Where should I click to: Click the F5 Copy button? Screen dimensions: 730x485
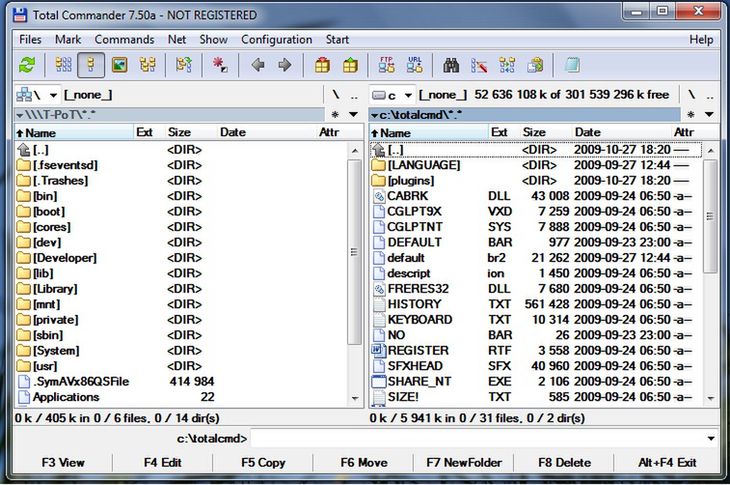(x=263, y=463)
